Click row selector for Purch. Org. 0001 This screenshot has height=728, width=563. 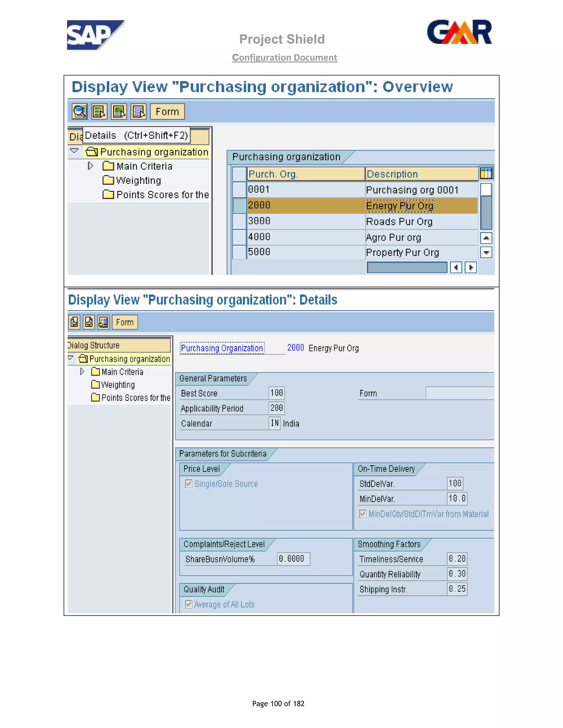[x=239, y=189]
